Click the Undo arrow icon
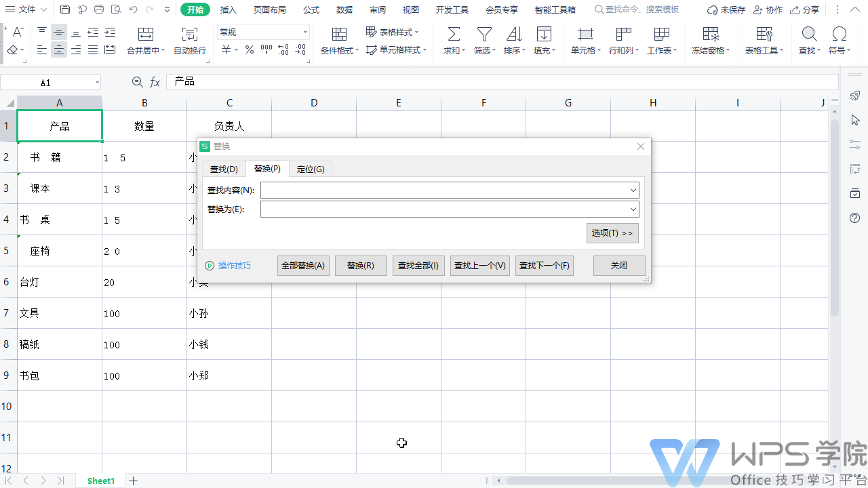The width and height of the screenshot is (868, 488). [x=133, y=9]
